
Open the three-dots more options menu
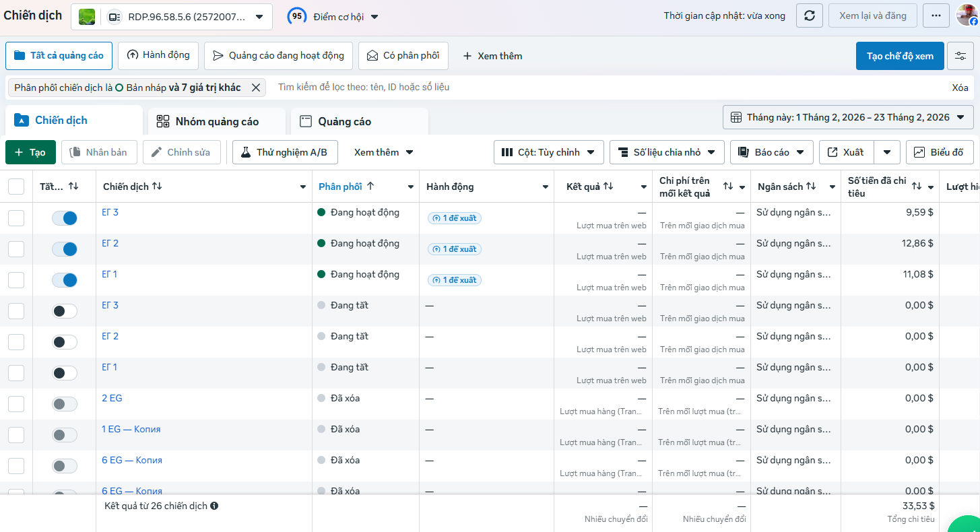point(936,15)
